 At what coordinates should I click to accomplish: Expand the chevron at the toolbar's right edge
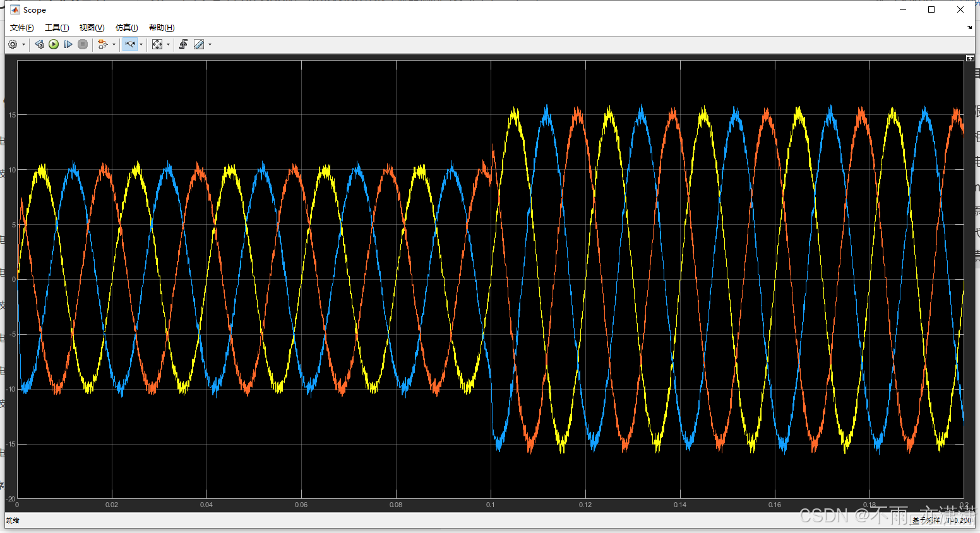click(x=969, y=28)
